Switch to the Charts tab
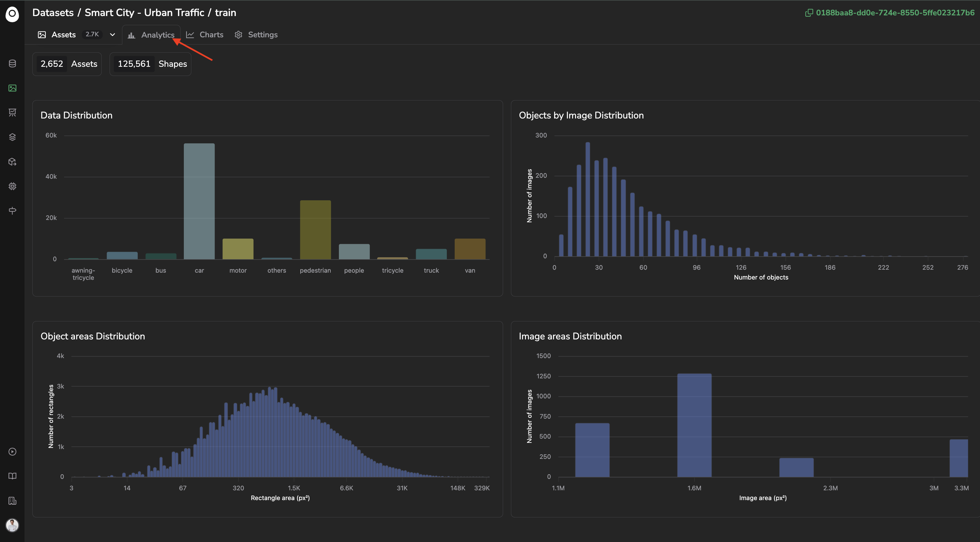The height and width of the screenshot is (542, 980). [x=205, y=35]
